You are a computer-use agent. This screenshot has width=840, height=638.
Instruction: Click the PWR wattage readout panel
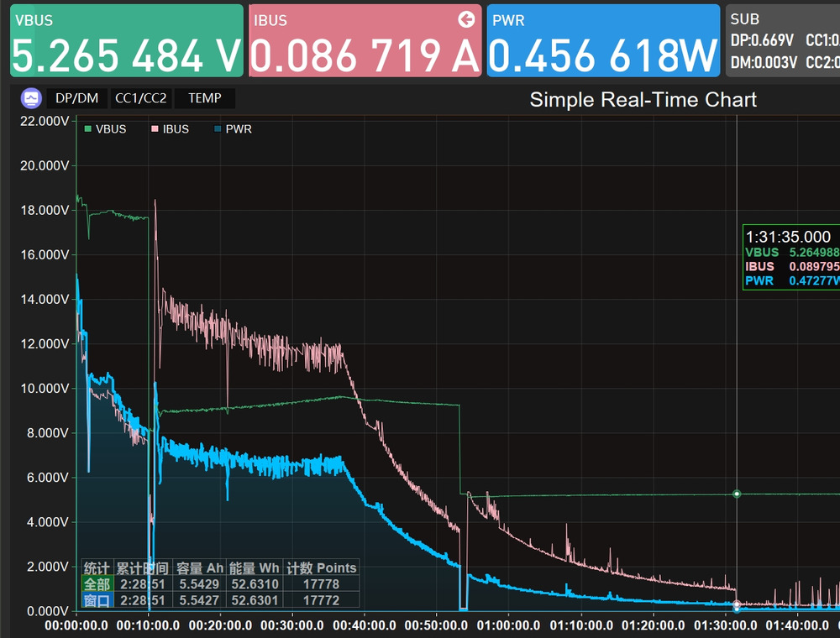603,40
